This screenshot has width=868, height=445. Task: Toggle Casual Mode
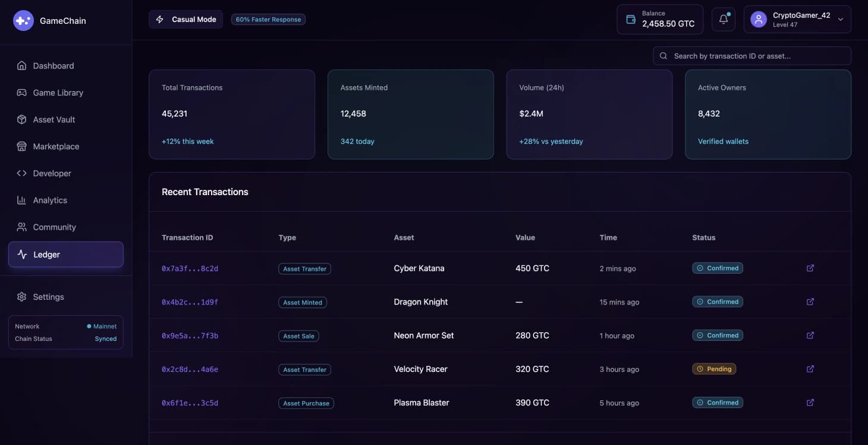(x=185, y=19)
